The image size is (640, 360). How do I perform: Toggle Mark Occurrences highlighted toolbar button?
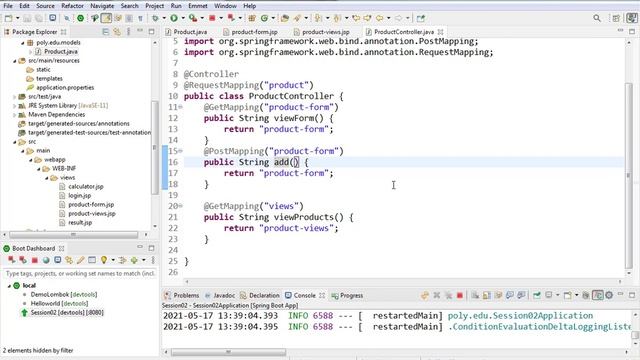tap(106, 18)
